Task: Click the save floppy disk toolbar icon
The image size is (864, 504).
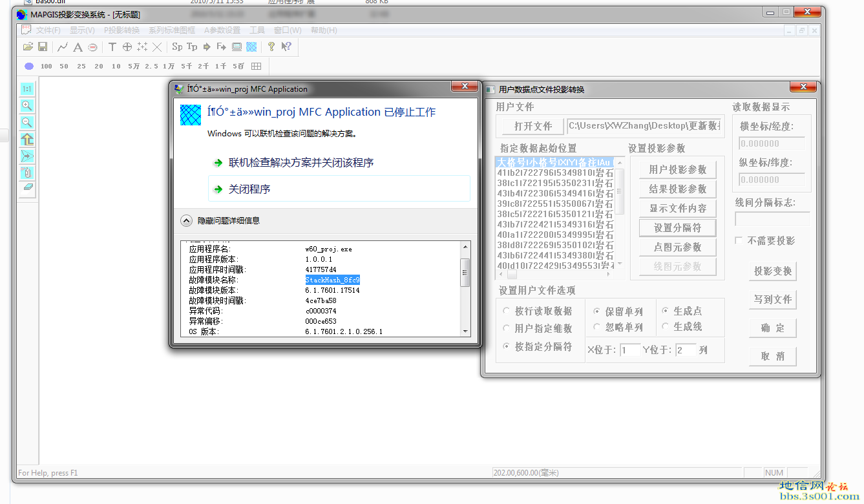Action: [x=43, y=47]
